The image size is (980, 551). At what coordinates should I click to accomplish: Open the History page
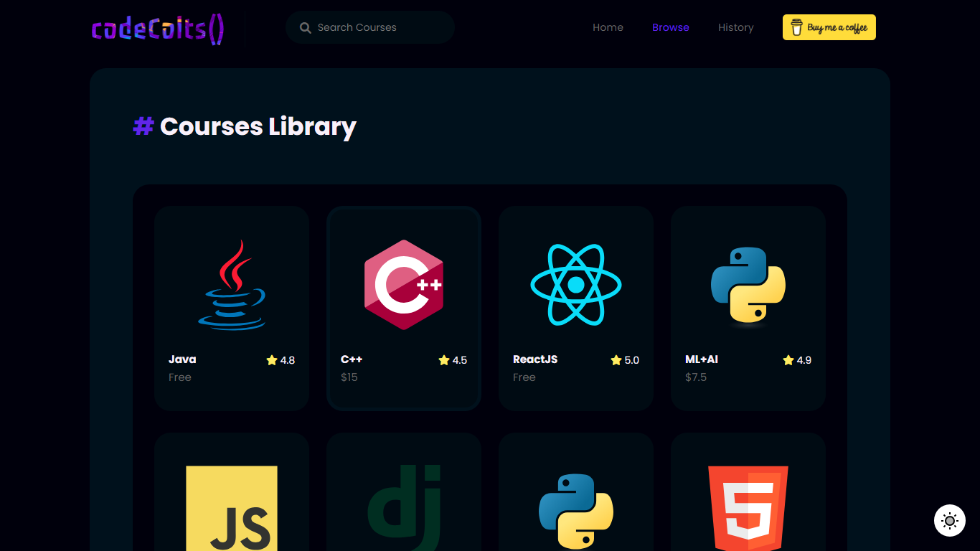pyautogui.click(x=736, y=27)
